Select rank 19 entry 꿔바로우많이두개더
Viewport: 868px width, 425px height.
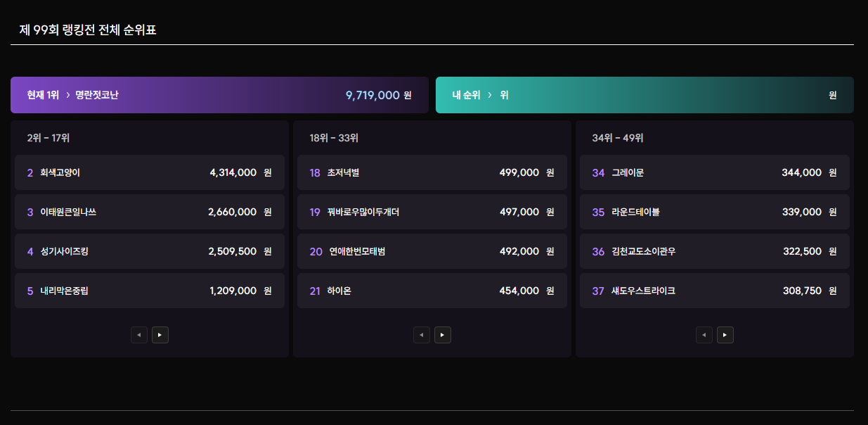click(x=432, y=212)
